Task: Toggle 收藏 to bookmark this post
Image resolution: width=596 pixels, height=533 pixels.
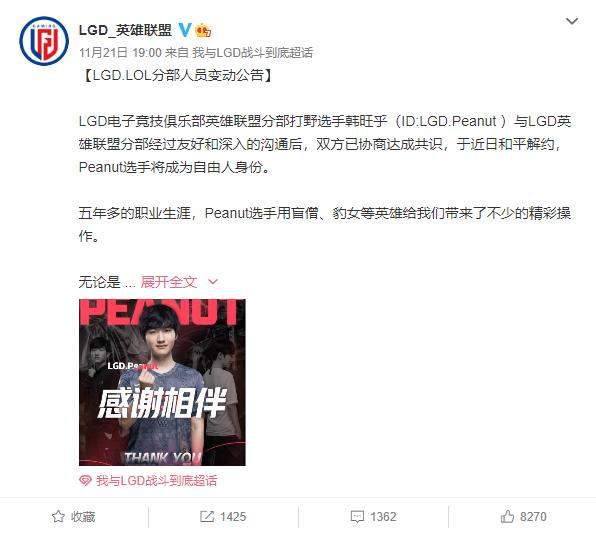Action: pos(82,517)
